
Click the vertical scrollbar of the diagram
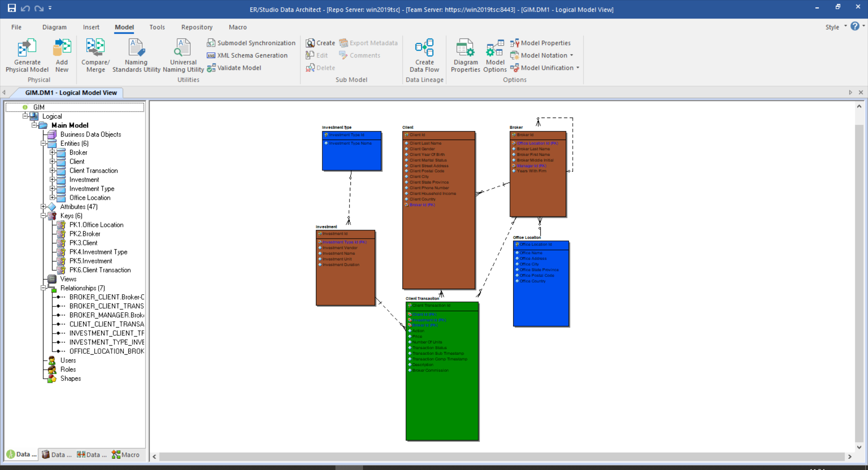point(859,282)
